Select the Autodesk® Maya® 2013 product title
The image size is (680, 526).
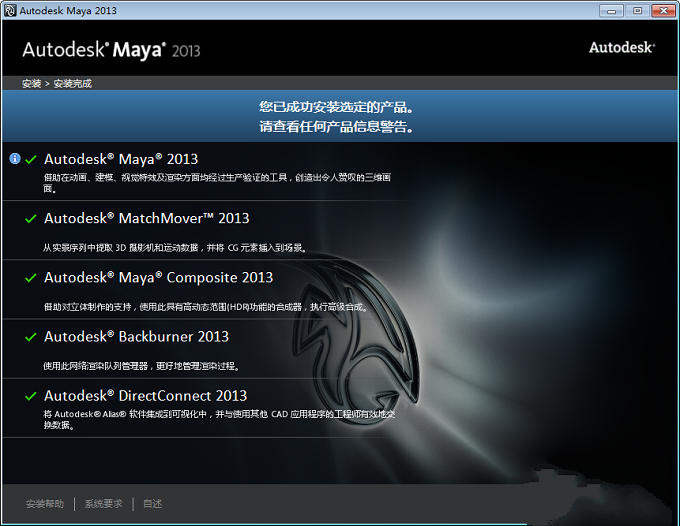pyautogui.click(x=121, y=159)
